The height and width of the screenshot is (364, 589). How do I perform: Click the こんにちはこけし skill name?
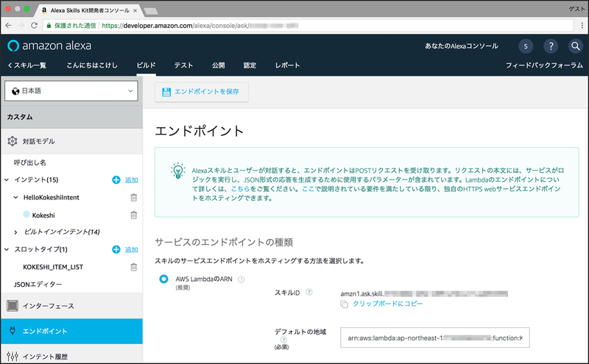[92, 65]
